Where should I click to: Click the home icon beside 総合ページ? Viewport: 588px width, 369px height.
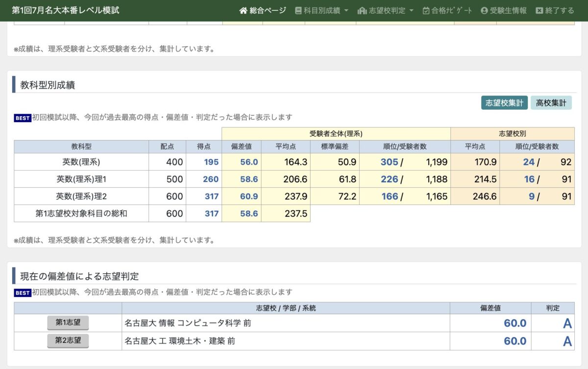point(243,10)
